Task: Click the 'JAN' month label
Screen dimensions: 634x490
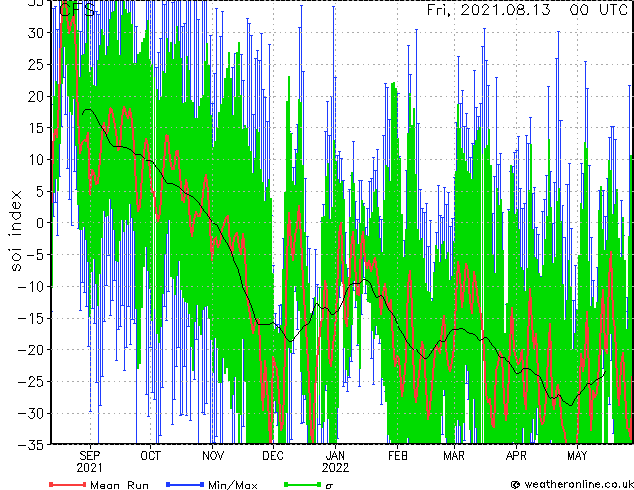Action: click(335, 456)
